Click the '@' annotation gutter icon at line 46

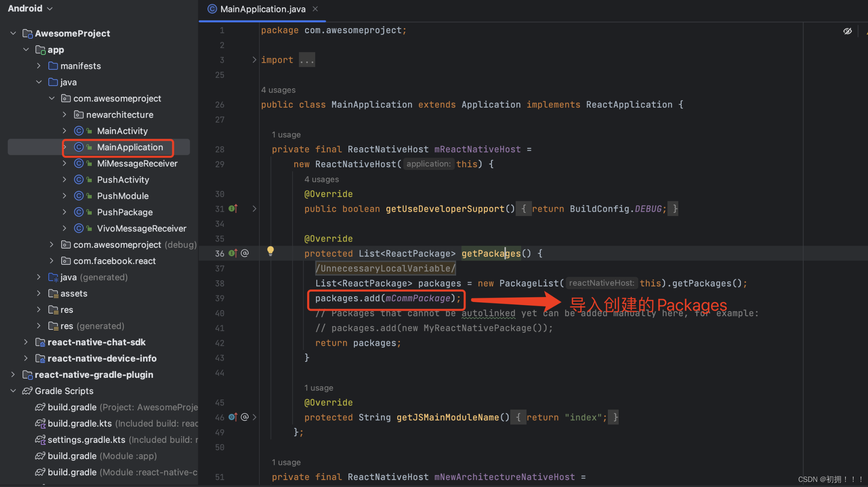(x=245, y=417)
